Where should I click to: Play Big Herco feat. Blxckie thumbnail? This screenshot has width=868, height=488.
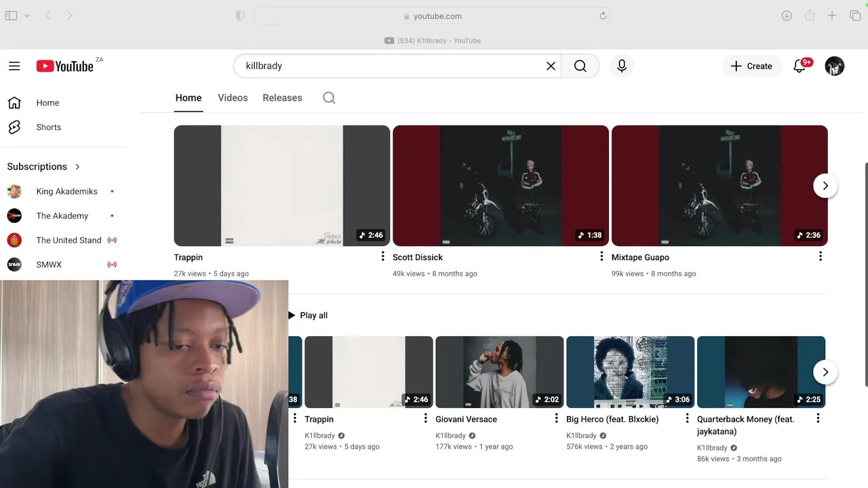coord(631,372)
